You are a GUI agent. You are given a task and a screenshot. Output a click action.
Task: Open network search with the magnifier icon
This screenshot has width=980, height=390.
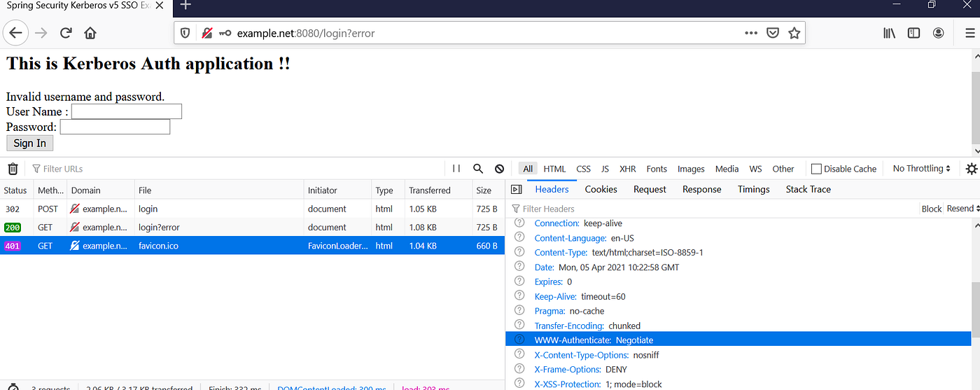(x=478, y=169)
